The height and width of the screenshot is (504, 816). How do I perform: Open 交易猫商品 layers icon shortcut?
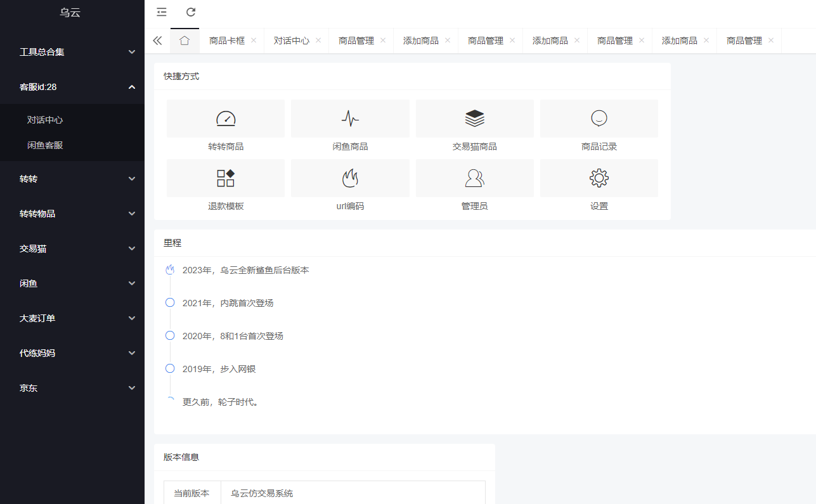[x=474, y=119]
